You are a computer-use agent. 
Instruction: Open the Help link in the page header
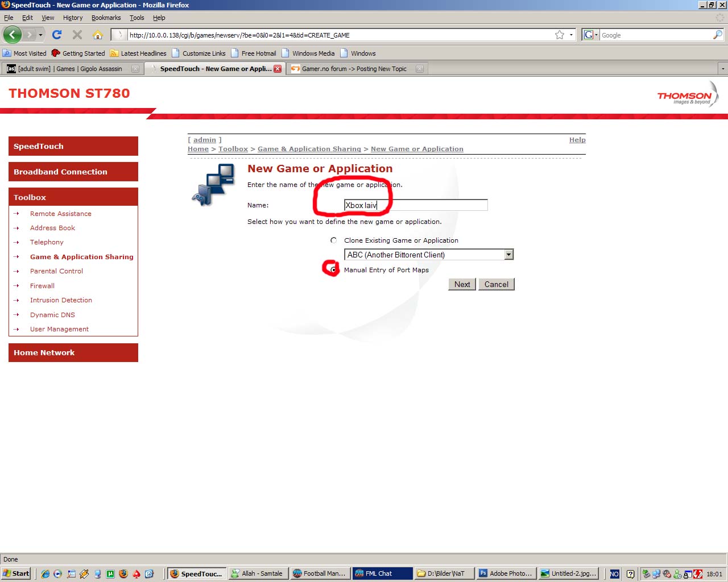coord(577,140)
